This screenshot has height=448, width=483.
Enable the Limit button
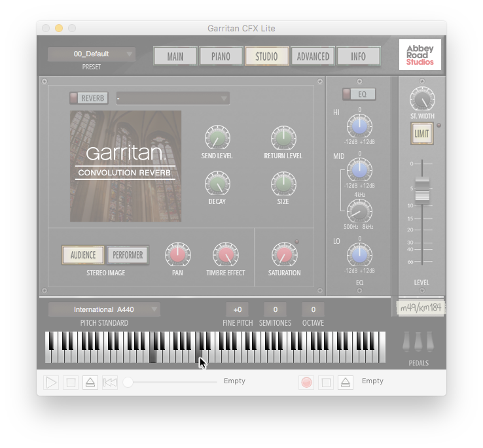[422, 133]
